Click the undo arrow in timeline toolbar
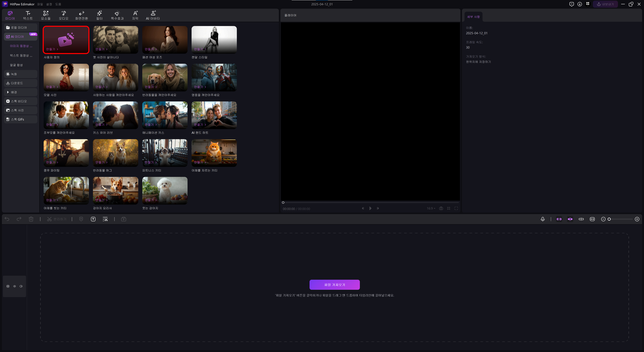The height and width of the screenshot is (352, 644). 7,219
